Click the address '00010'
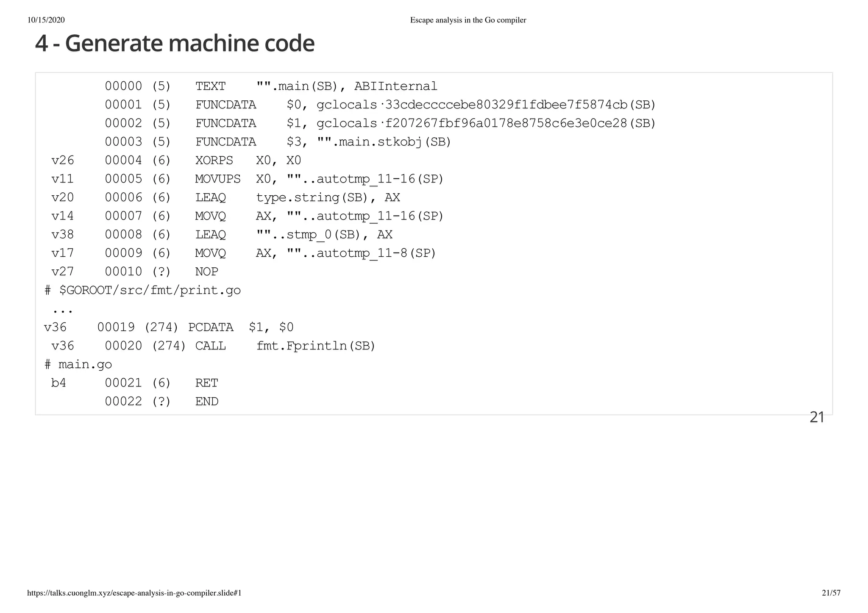This screenshot has height=613, width=868. pos(123,272)
